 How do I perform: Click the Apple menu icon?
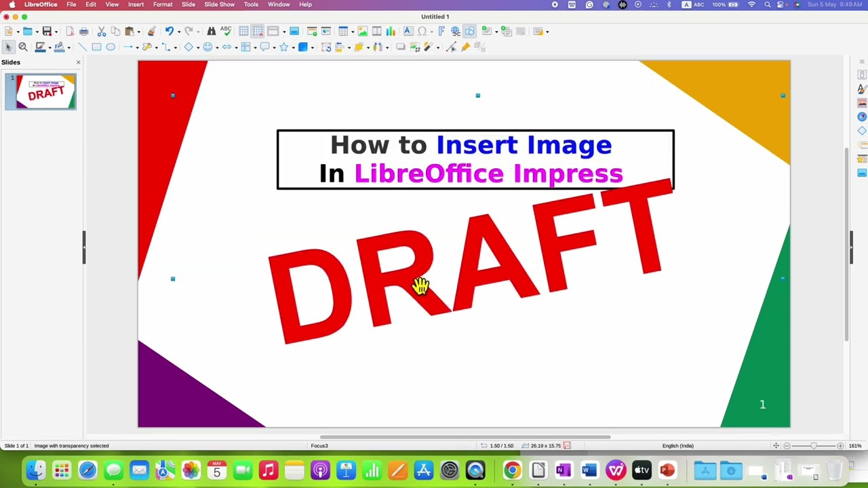(12, 5)
